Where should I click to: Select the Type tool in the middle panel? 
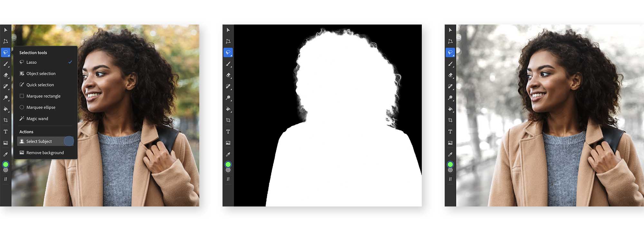228,132
